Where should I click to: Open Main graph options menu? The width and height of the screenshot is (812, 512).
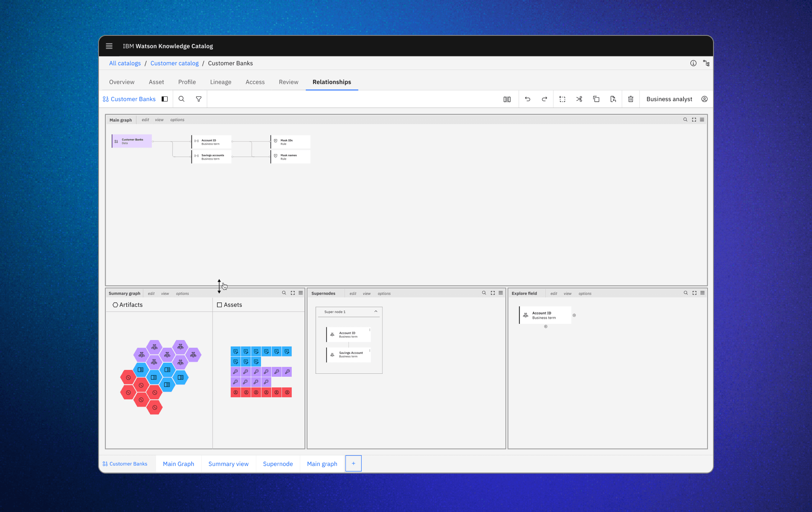tap(177, 120)
